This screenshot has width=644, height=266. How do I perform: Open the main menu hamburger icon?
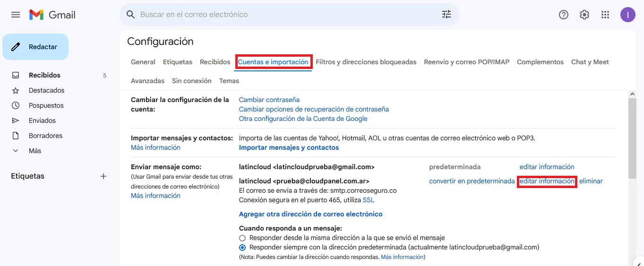tap(16, 15)
